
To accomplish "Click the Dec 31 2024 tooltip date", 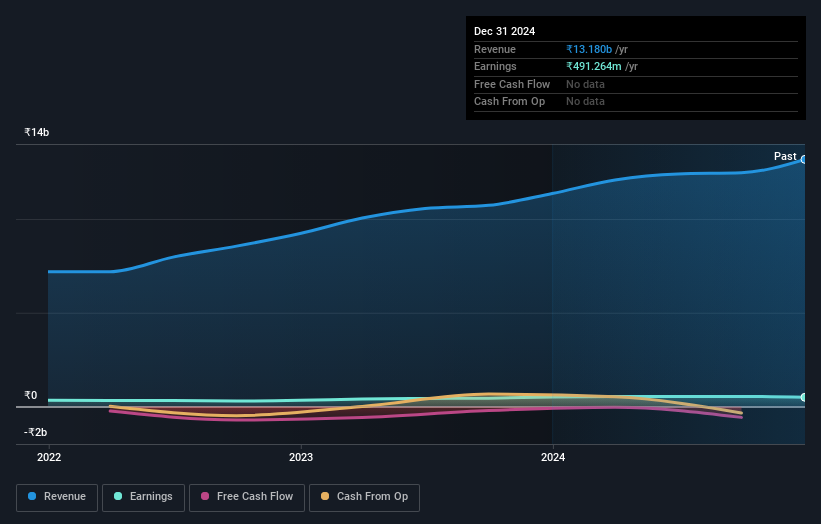I will [504, 31].
